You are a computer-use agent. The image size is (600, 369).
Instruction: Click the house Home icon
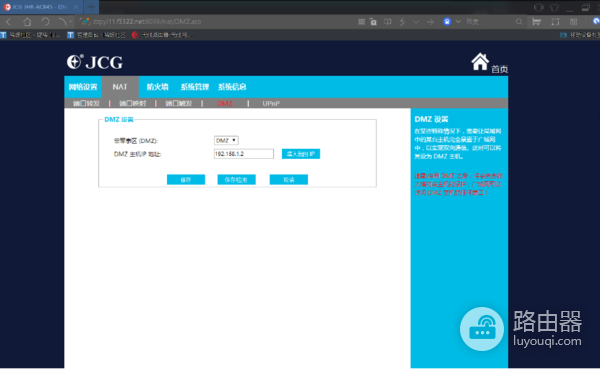(x=480, y=62)
